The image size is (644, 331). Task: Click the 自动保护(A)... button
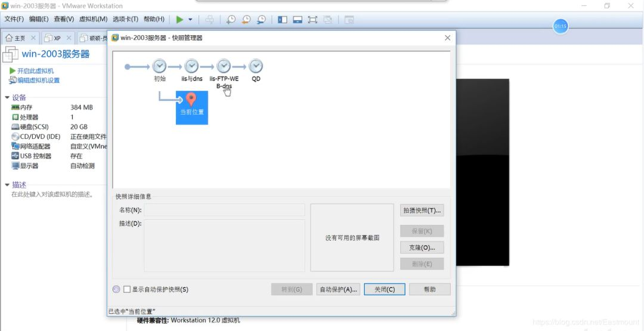[339, 289]
